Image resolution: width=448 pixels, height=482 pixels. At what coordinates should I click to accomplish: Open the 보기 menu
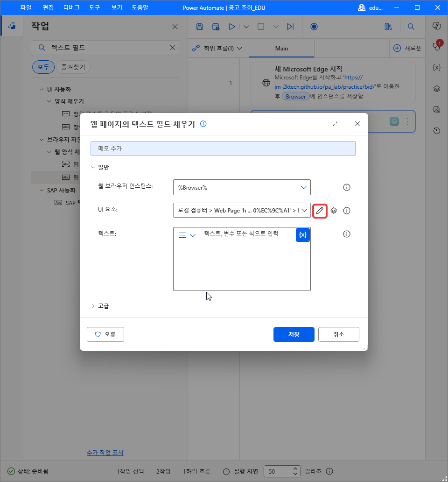117,7
